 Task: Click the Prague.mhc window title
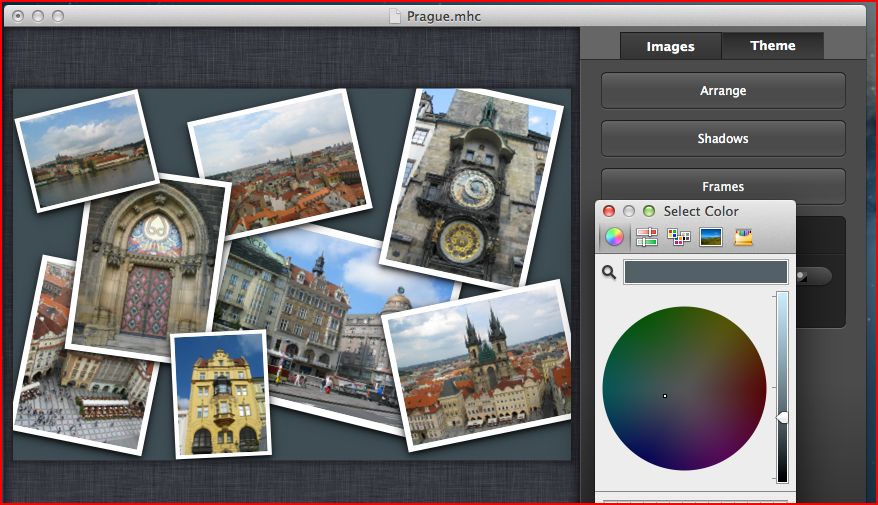443,16
